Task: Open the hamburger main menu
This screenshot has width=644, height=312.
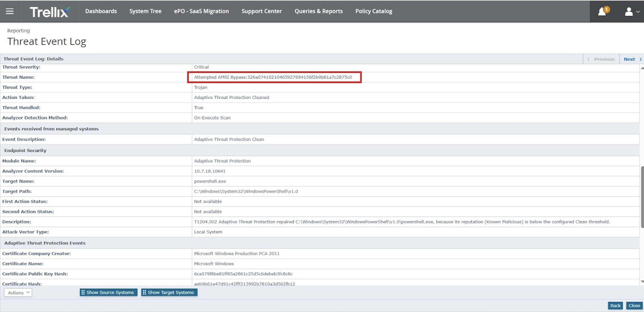Action: [9, 11]
